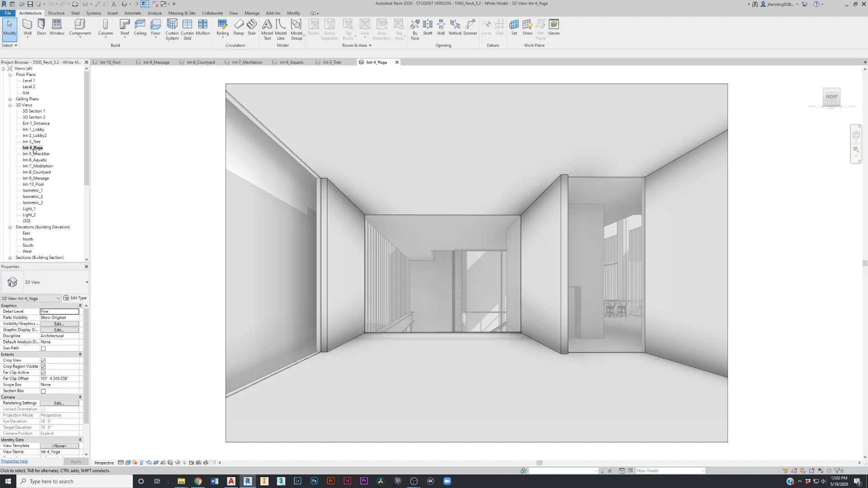Select the Curtain System tool
Screen dimensions: 868x488
point(172,28)
